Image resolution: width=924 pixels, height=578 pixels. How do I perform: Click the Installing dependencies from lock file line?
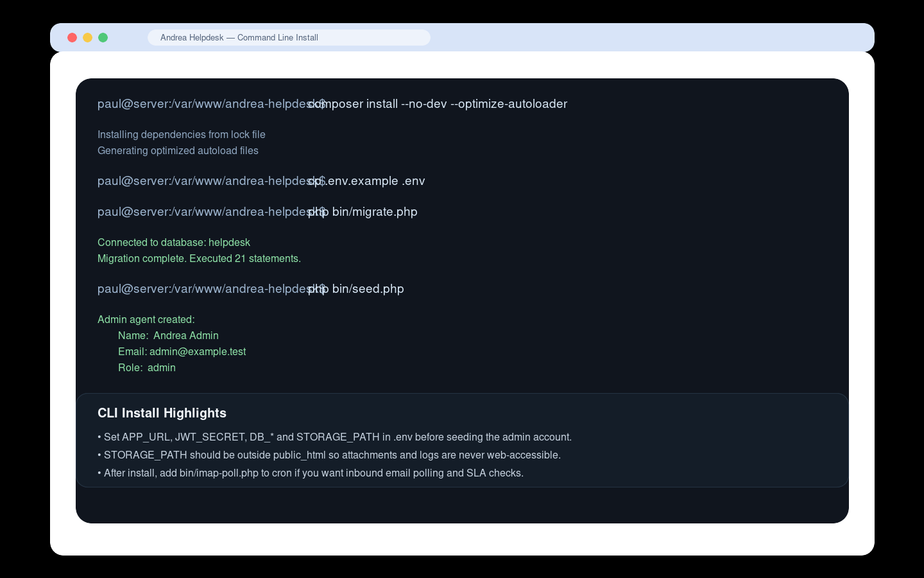tap(182, 134)
